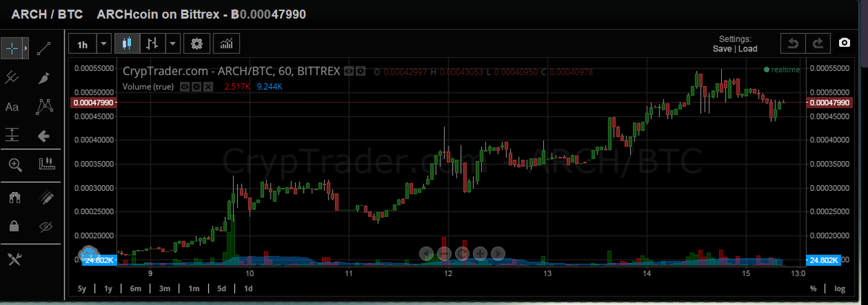The height and width of the screenshot is (305, 868).
Task: Redo the last chart action
Action: 817,43
